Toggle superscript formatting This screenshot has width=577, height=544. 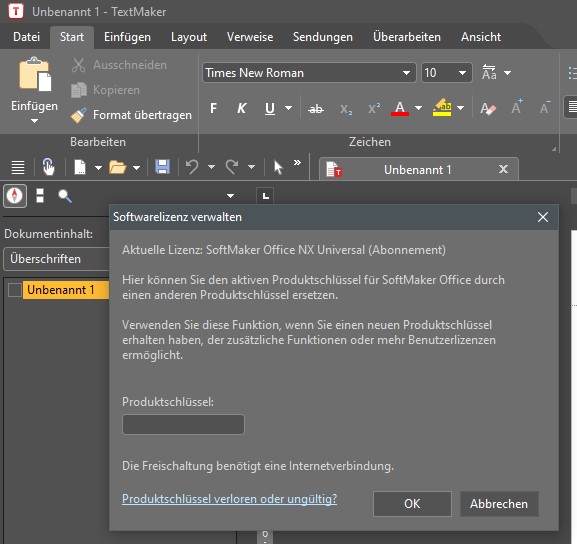click(x=374, y=108)
